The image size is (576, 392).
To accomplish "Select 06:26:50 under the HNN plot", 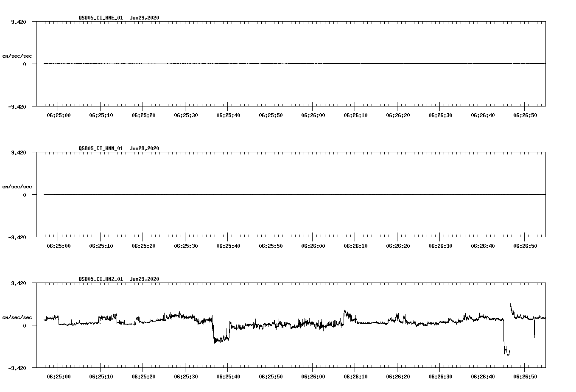I will coord(525,246).
